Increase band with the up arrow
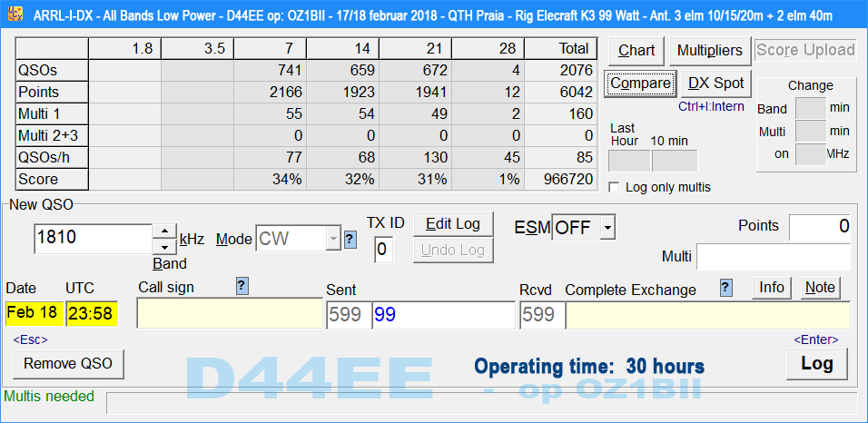Viewport: 868px width, 423px height. [163, 231]
